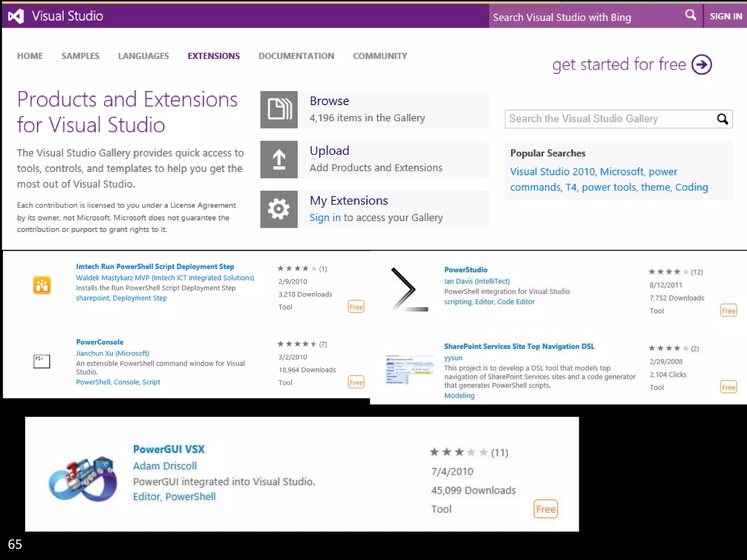The width and height of the screenshot is (747, 560).
Task: Click the Jianchun Xu (Microsoft) author link
Action: click(112, 353)
